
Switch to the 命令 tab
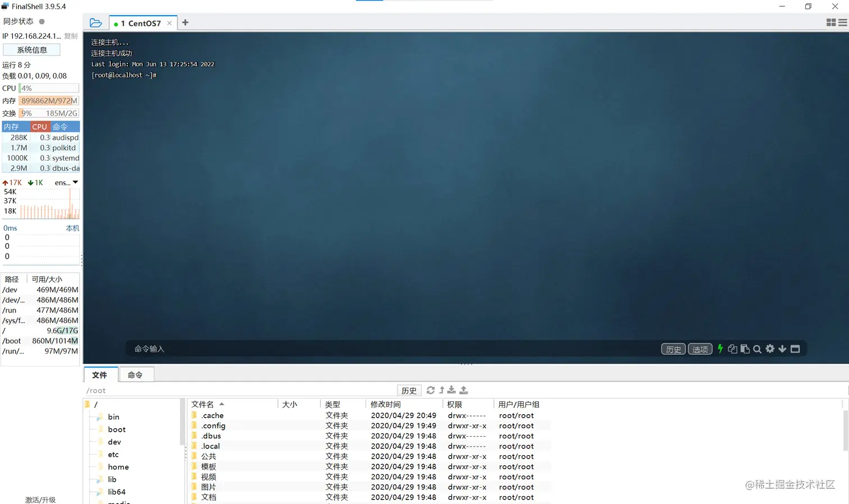(135, 375)
